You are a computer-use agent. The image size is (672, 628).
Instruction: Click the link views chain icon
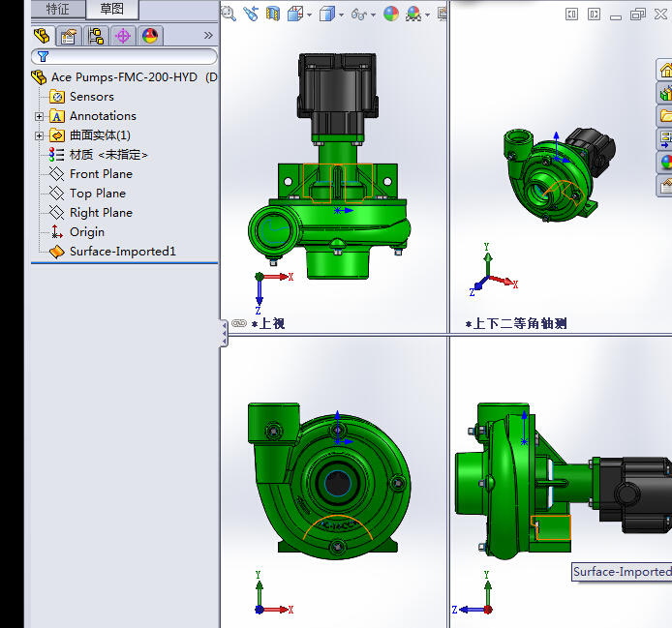tap(239, 323)
